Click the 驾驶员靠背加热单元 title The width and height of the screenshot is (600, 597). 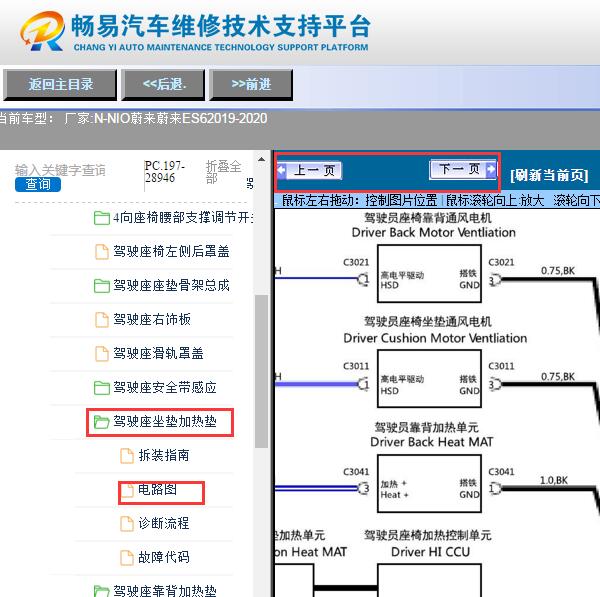pos(426,427)
